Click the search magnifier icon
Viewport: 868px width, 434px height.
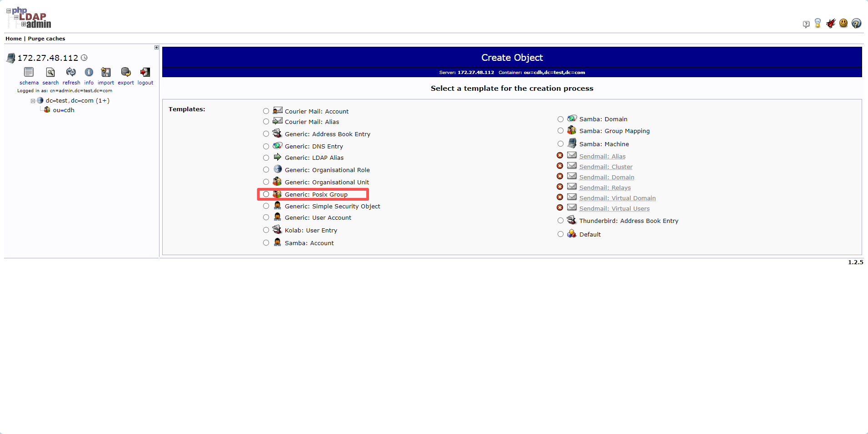pos(50,72)
